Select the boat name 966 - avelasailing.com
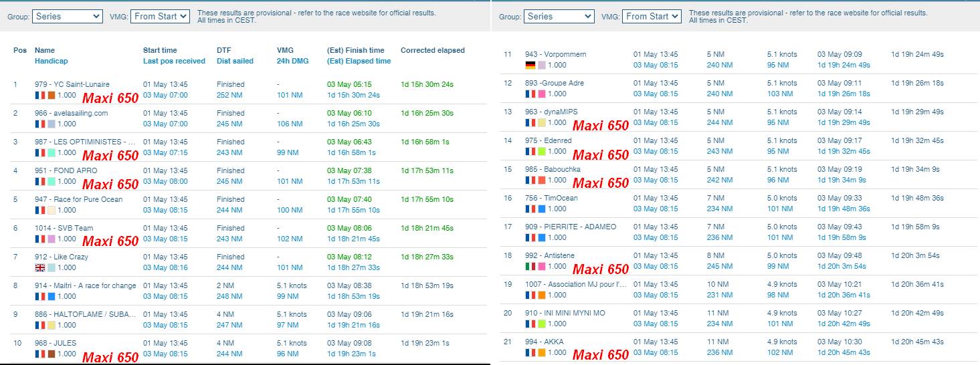Screen dimensions: 980x365 pyautogui.click(x=71, y=113)
